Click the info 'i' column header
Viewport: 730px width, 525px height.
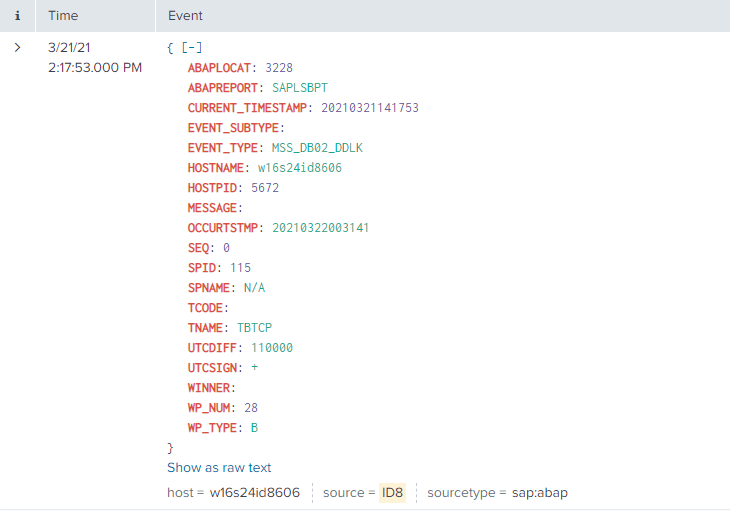[18, 16]
